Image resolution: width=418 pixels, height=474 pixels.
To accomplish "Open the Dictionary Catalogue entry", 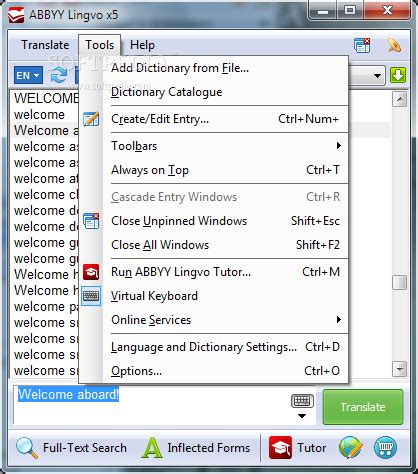I will (x=213, y=92).
